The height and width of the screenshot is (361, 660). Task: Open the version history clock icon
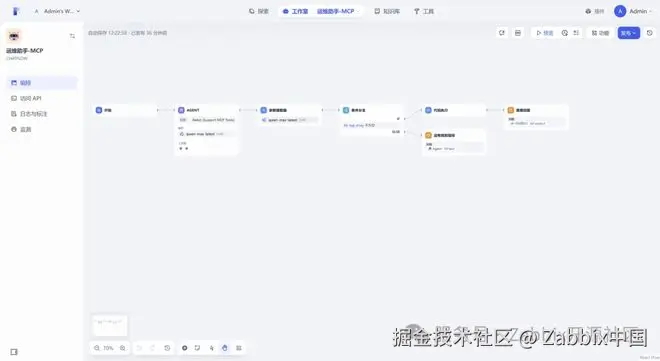(x=649, y=33)
